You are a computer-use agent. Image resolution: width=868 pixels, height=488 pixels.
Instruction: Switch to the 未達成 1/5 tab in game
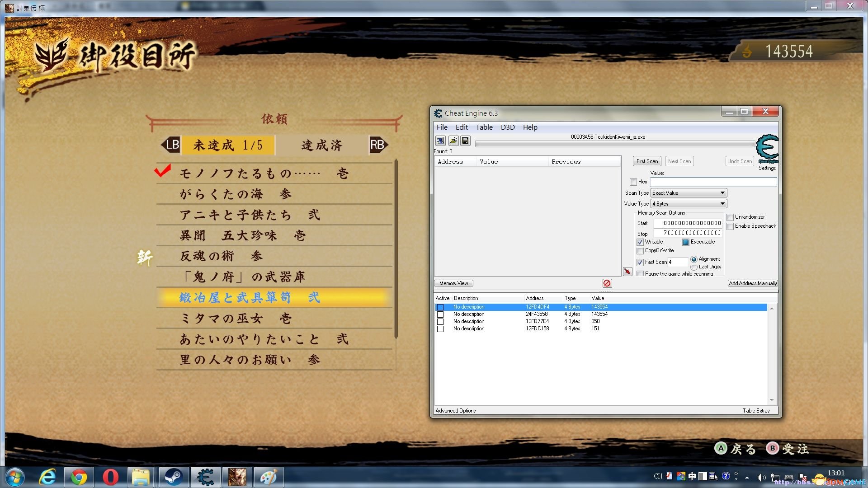coord(228,145)
